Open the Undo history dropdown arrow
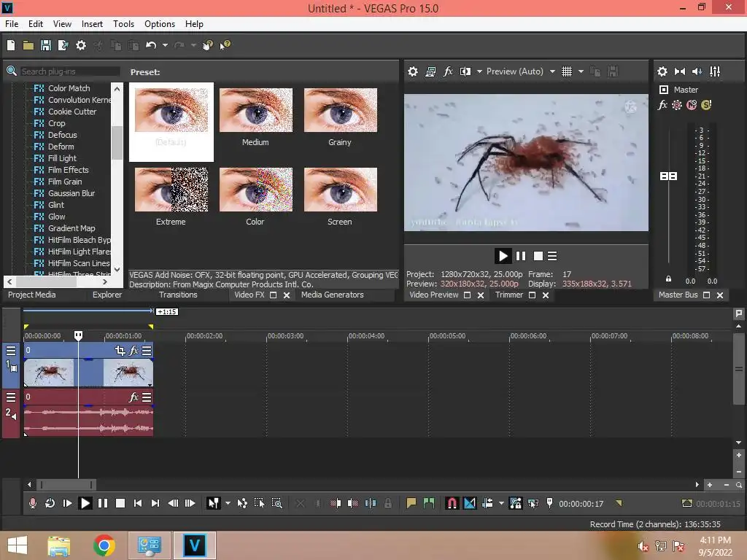The width and height of the screenshot is (747, 560). click(165, 45)
